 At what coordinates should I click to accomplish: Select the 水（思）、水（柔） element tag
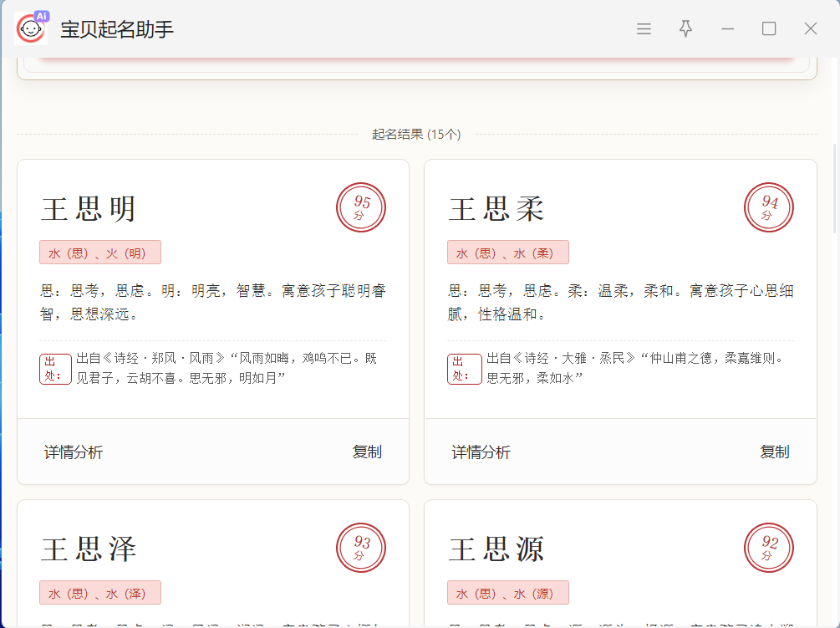(508, 253)
